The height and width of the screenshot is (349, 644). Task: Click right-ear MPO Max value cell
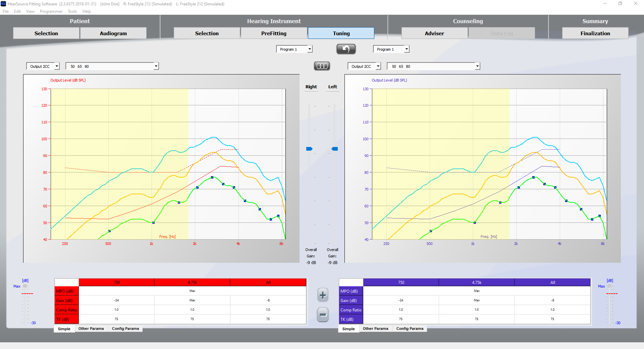[193, 291]
